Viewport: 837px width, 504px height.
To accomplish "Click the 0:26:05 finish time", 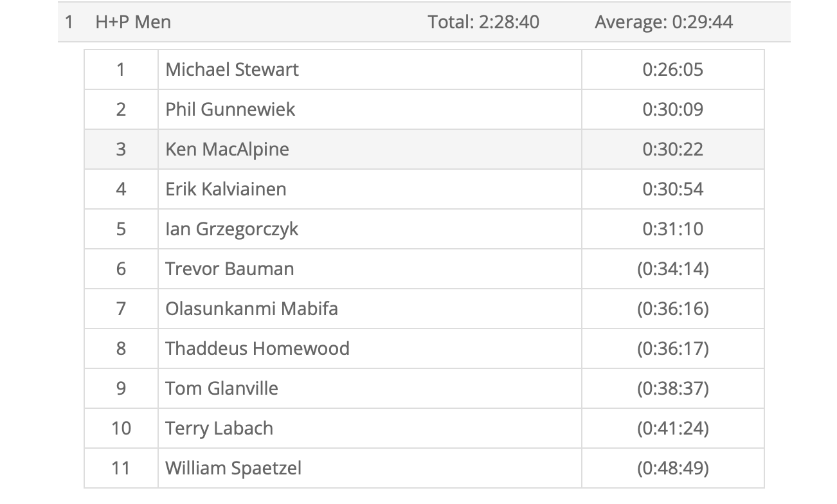I will point(672,69).
